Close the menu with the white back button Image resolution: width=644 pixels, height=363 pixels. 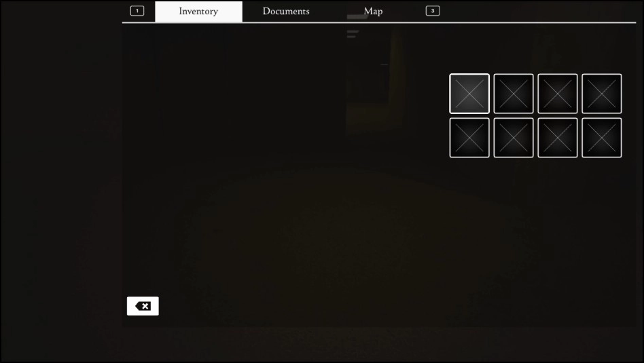(143, 306)
